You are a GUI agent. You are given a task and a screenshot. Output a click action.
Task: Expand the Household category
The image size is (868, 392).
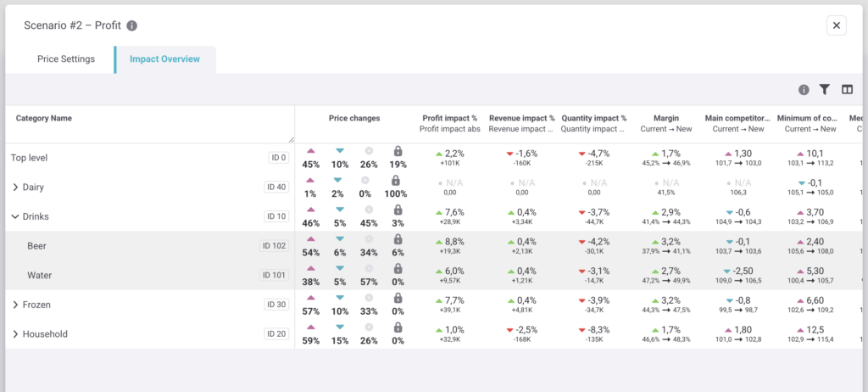coord(15,334)
